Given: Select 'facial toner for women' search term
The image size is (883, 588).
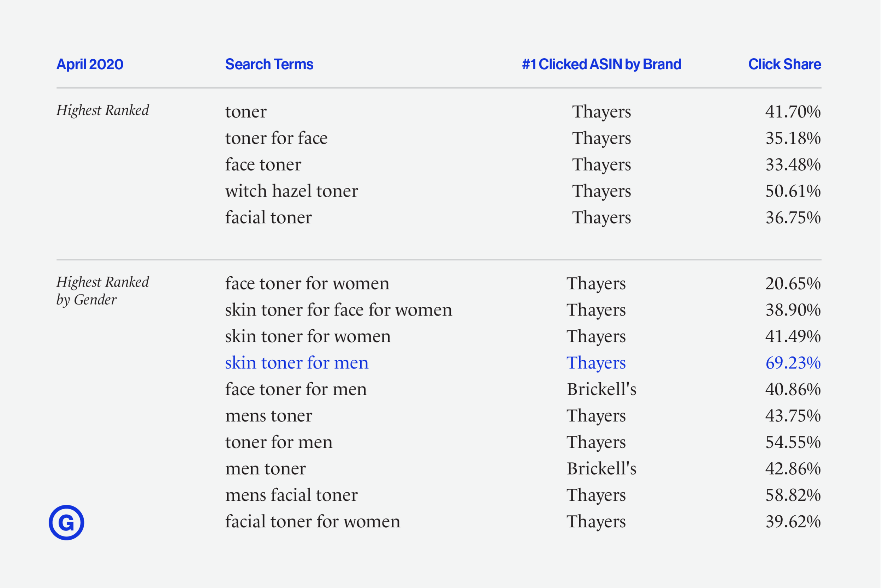Looking at the screenshot, I should (312, 521).
